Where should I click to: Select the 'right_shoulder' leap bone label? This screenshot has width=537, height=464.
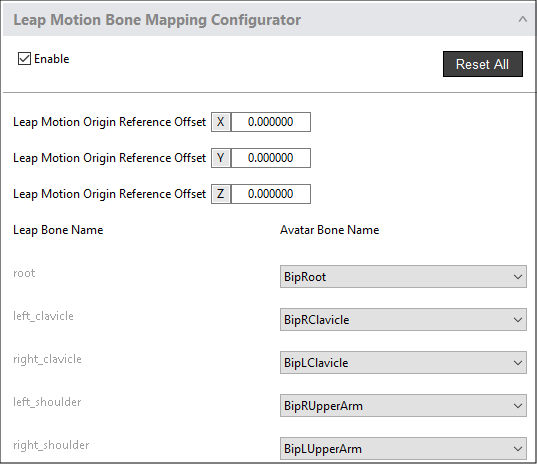pyautogui.click(x=51, y=445)
